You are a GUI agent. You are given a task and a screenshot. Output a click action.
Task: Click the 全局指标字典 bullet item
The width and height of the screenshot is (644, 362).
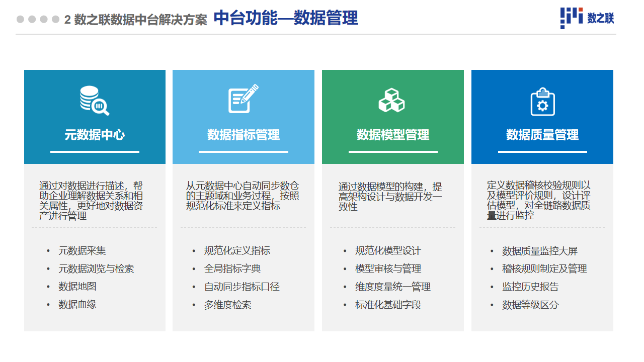tap(232, 269)
